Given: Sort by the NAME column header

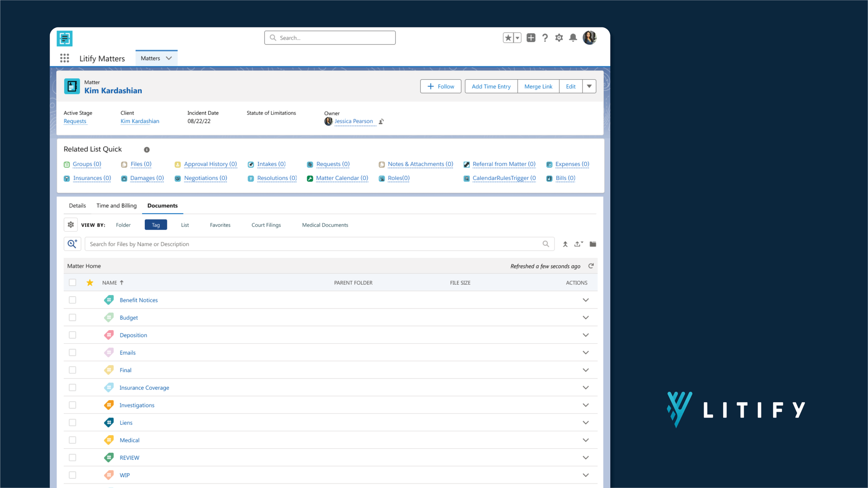Looking at the screenshot, I should 113,283.
